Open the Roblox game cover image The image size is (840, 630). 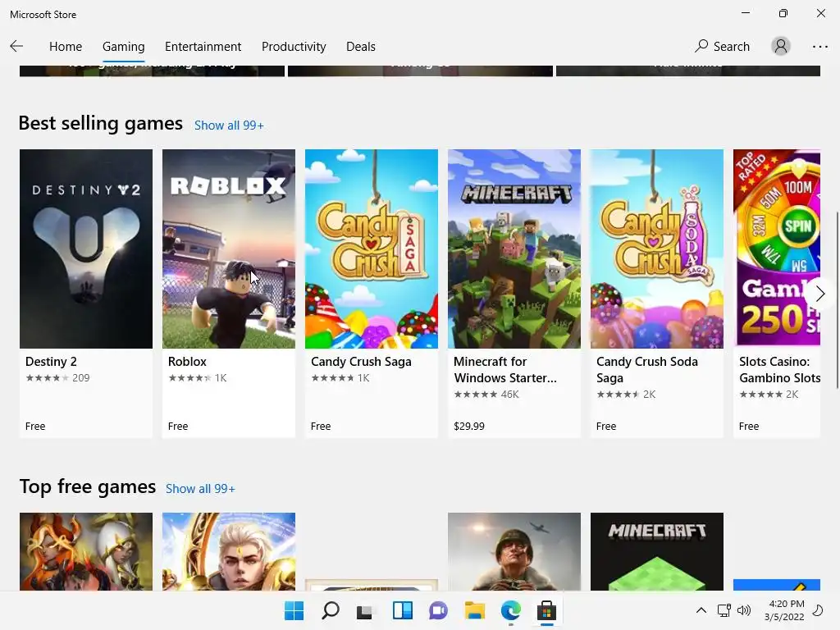click(x=229, y=249)
